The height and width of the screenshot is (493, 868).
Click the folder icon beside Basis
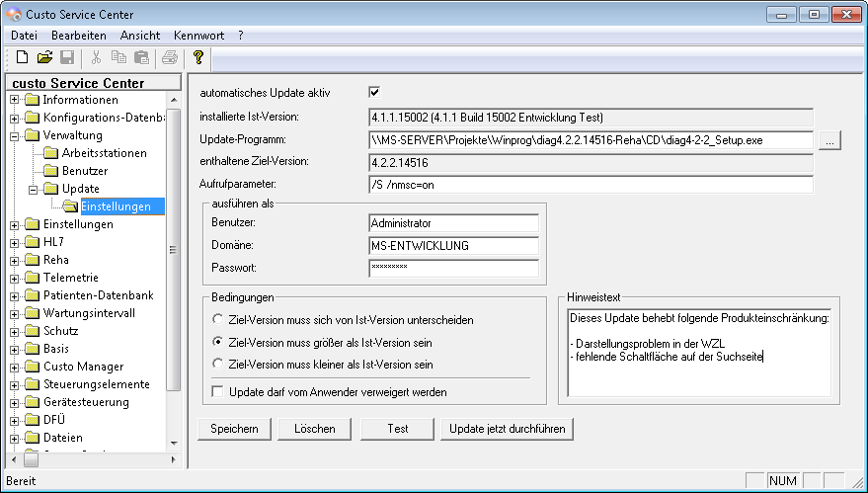(x=33, y=349)
